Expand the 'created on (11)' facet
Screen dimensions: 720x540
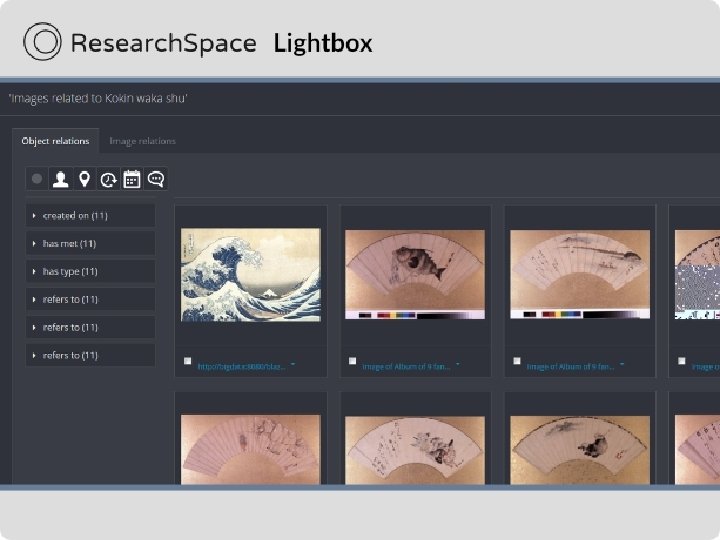coord(90,216)
